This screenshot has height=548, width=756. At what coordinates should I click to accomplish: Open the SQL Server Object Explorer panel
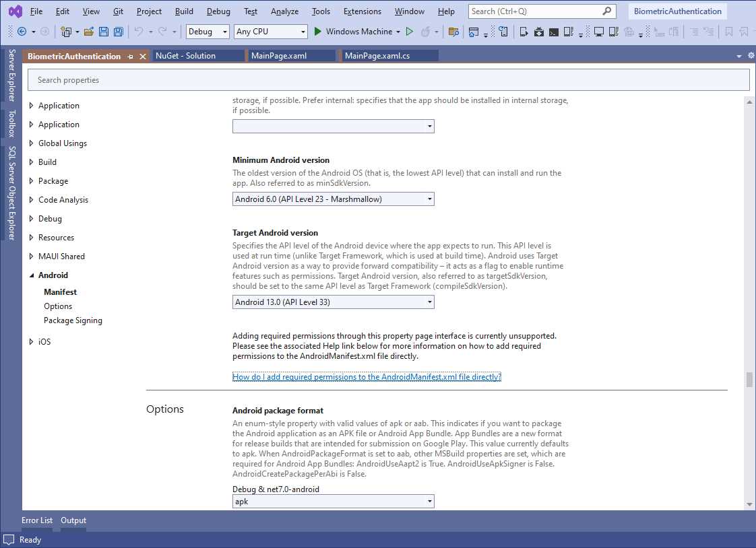pos(11,193)
